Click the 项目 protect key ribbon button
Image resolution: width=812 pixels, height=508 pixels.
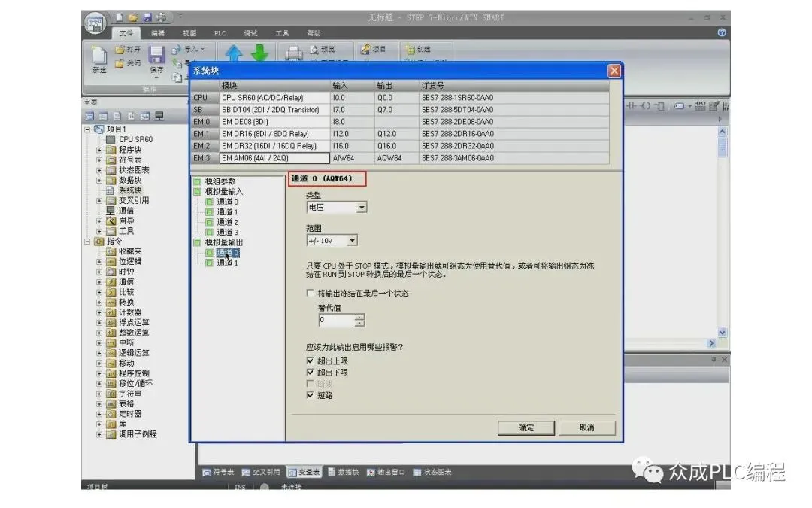[374, 49]
